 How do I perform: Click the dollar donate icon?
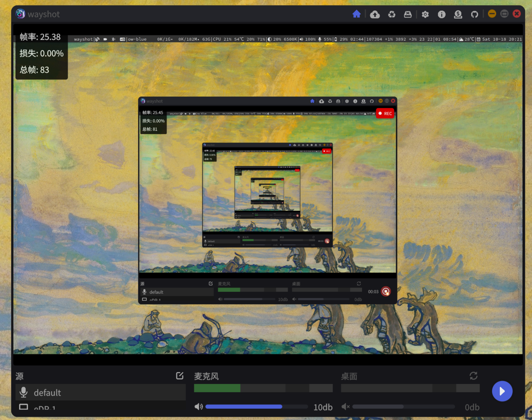point(458,14)
